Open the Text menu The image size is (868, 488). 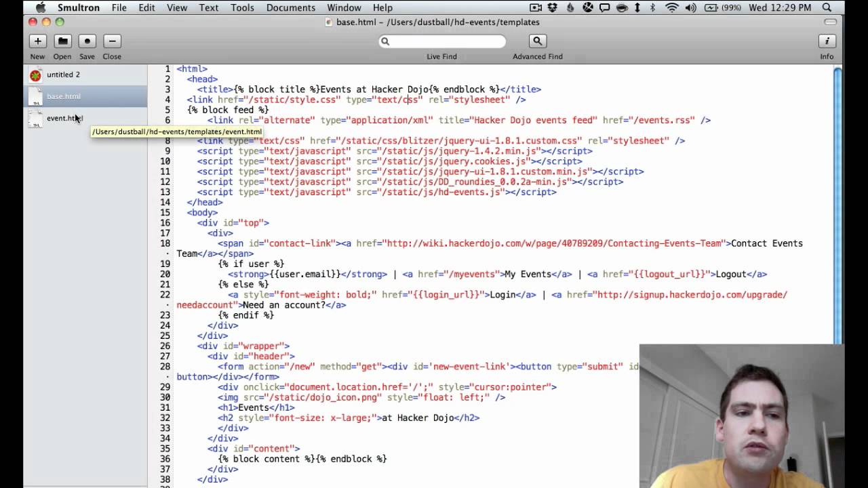pyautogui.click(x=209, y=7)
